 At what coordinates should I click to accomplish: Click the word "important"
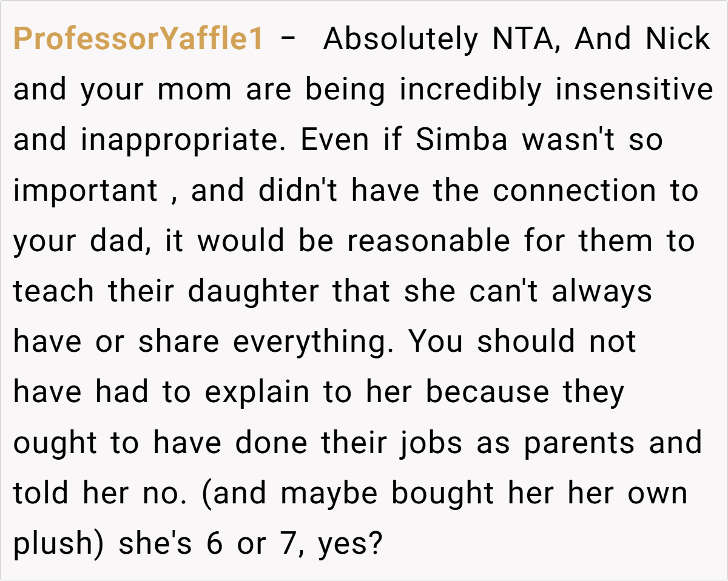pos(86,191)
